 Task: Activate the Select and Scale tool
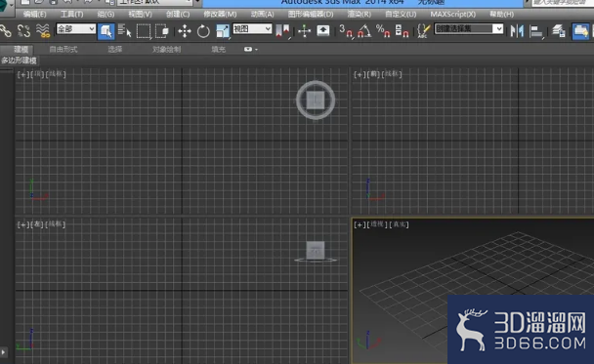pos(223,31)
